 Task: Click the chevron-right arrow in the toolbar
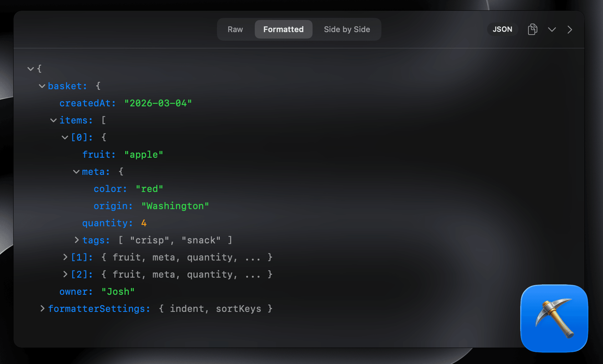click(x=570, y=30)
